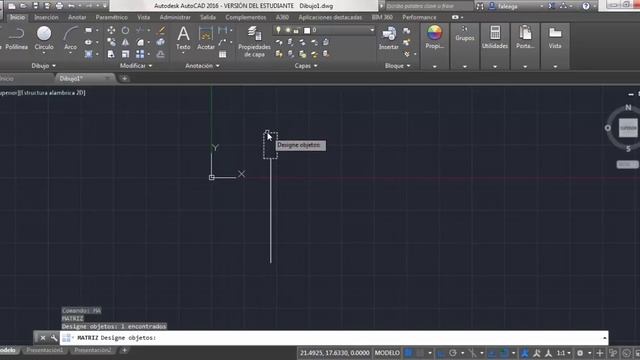Select the Move (Desplazar) tool

111,30
